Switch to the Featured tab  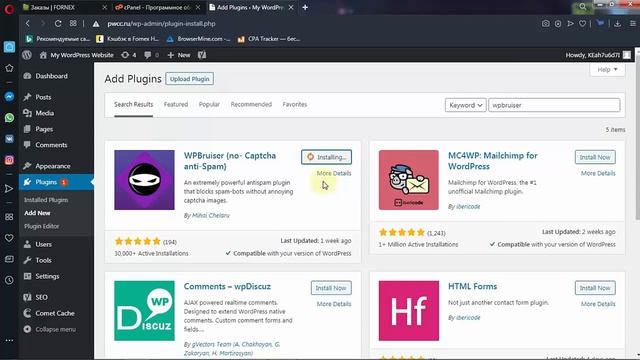coord(176,104)
